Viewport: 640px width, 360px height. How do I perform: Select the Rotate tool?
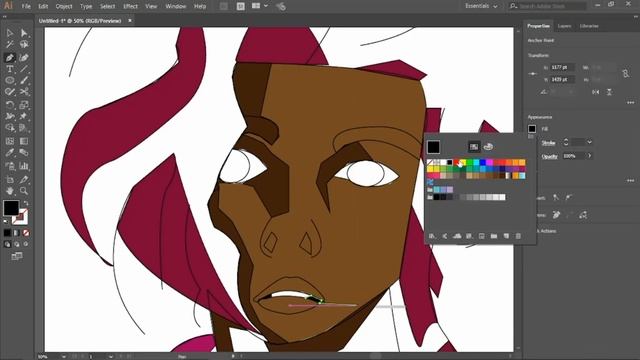click(10, 105)
